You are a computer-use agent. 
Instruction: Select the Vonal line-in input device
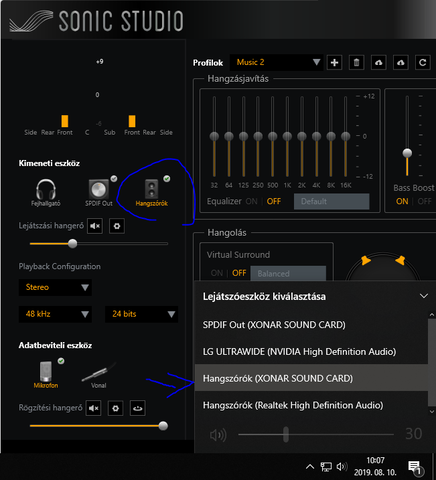point(99,375)
